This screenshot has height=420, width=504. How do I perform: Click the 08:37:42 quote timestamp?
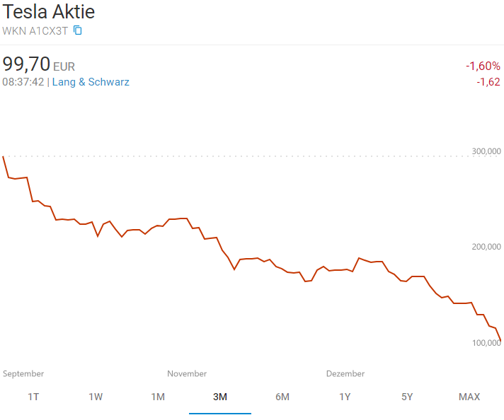tap(23, 82)
